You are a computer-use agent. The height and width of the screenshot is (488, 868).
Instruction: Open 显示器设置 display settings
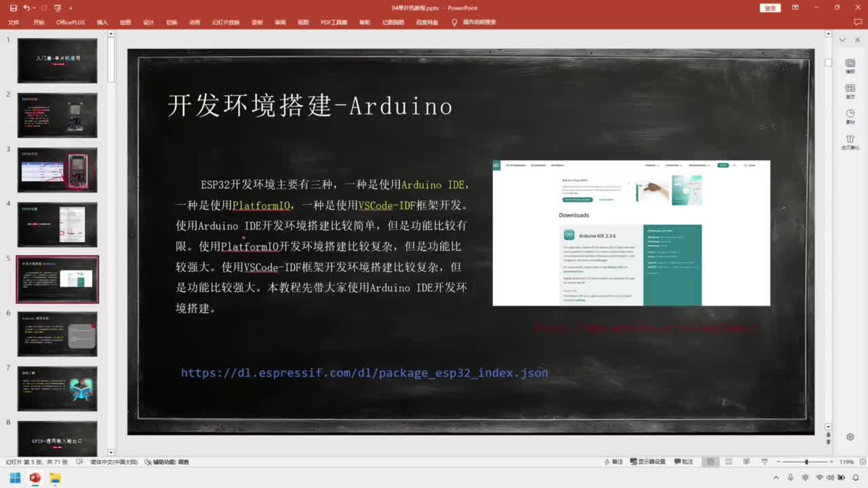[x=648, y=462]
